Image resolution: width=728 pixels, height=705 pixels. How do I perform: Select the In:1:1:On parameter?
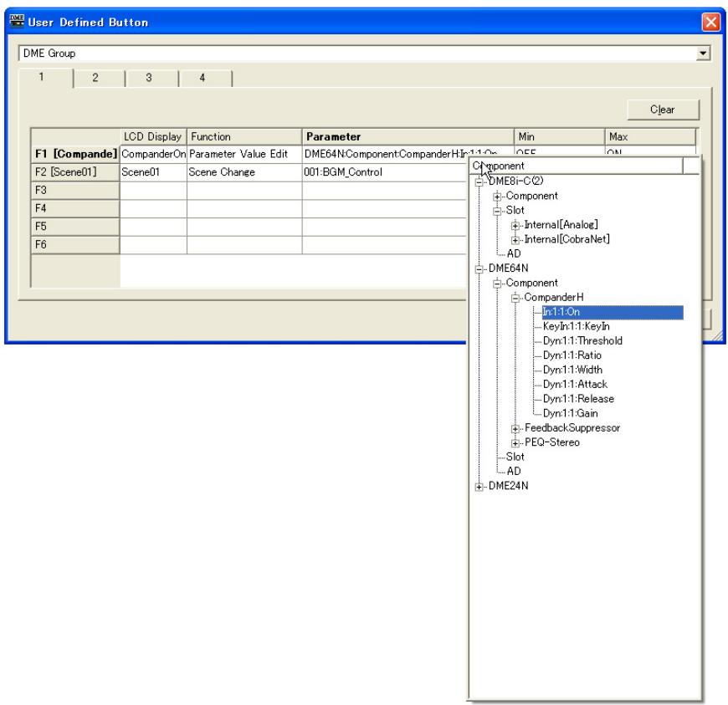click(613, 312)
